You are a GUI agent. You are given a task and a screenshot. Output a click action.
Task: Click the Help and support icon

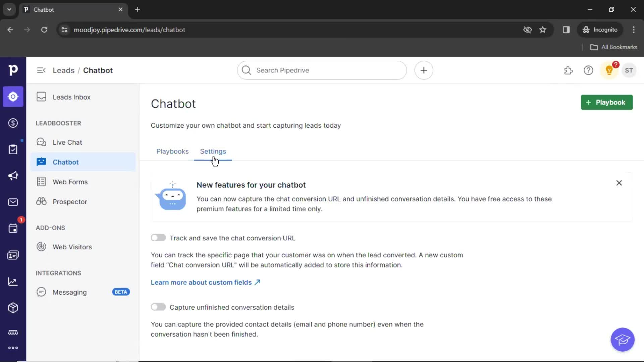tap(588, 70)
